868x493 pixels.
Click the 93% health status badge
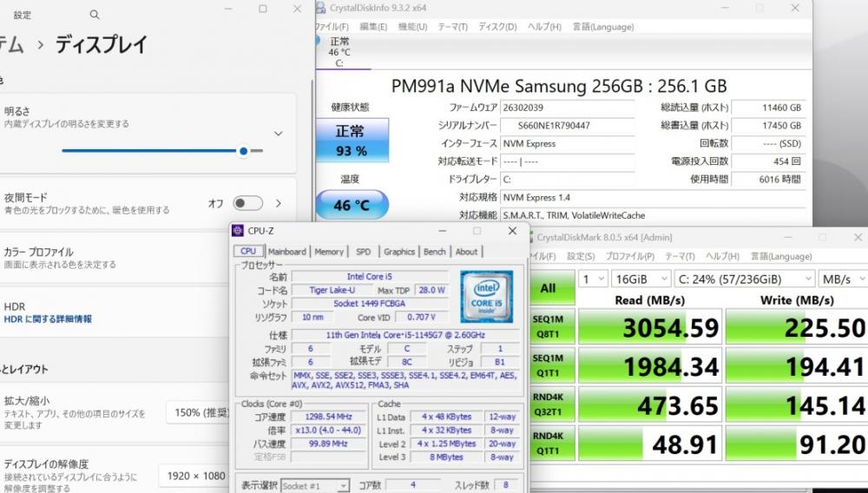coord(350,141)
